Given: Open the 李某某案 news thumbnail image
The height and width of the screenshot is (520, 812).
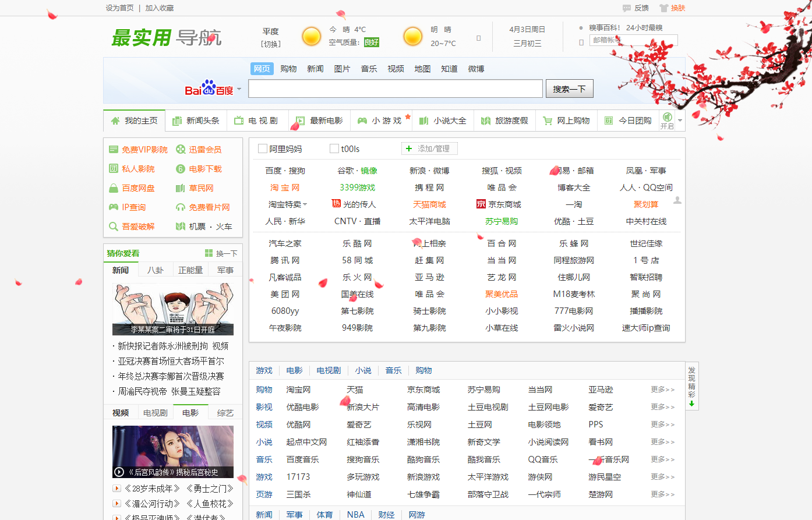Looking at the screenshot, I should [x=173, y=309].
